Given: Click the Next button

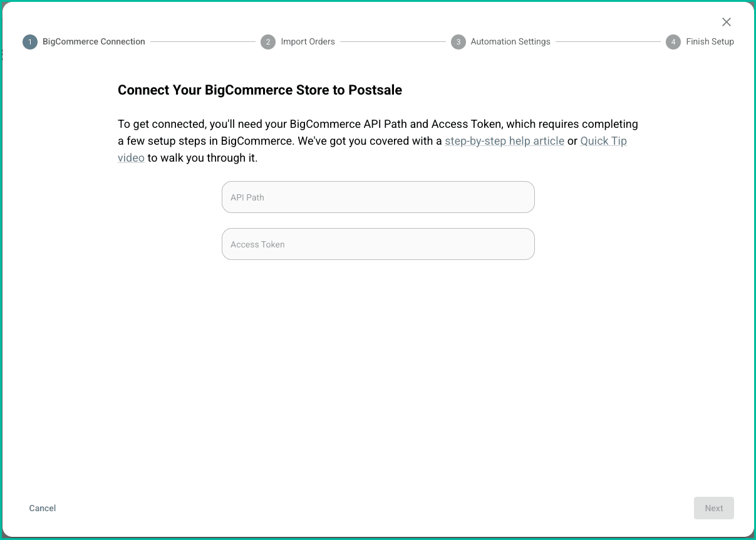Looking at the screenshot, I should tap(713, 508).
